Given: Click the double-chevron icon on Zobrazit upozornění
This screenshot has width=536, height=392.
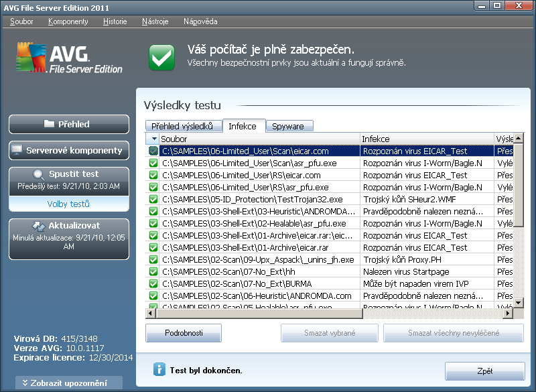Looking at the screenshot, I should tap(25, 383).
